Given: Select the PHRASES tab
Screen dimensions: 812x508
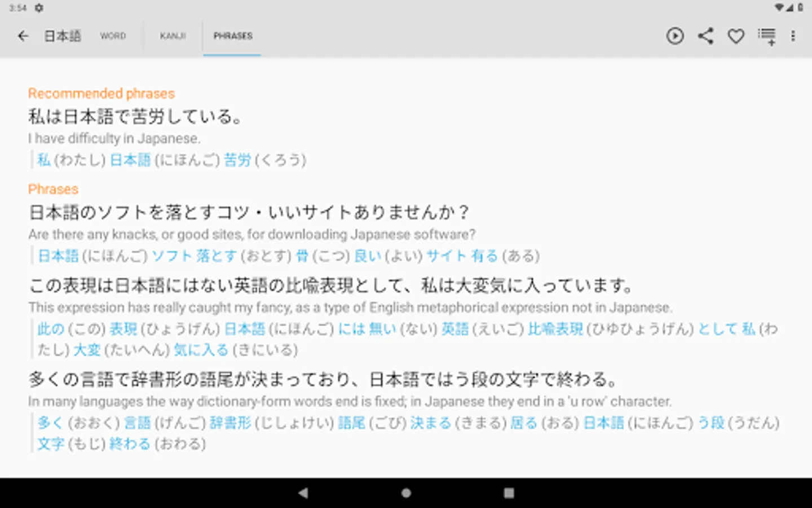Looking at the screenshot, I should click(233, 36).
